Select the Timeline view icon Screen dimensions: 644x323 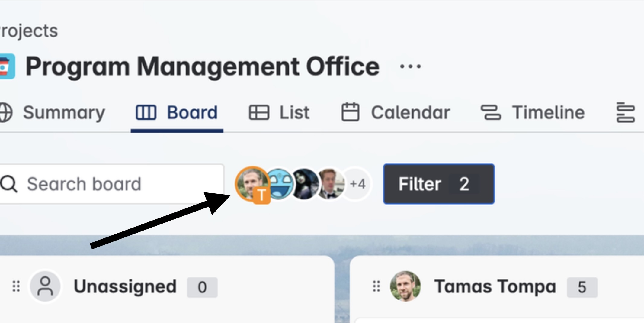coord(491,112)
